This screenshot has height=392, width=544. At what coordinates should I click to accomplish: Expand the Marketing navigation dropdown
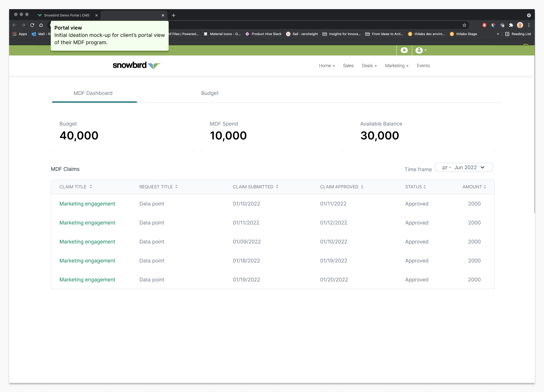pos(396,66)
